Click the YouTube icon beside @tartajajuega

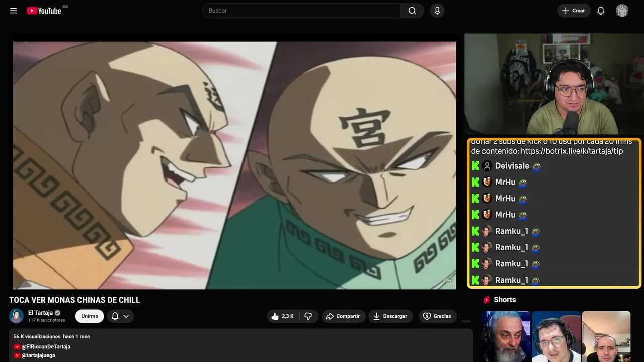[17, 355]
